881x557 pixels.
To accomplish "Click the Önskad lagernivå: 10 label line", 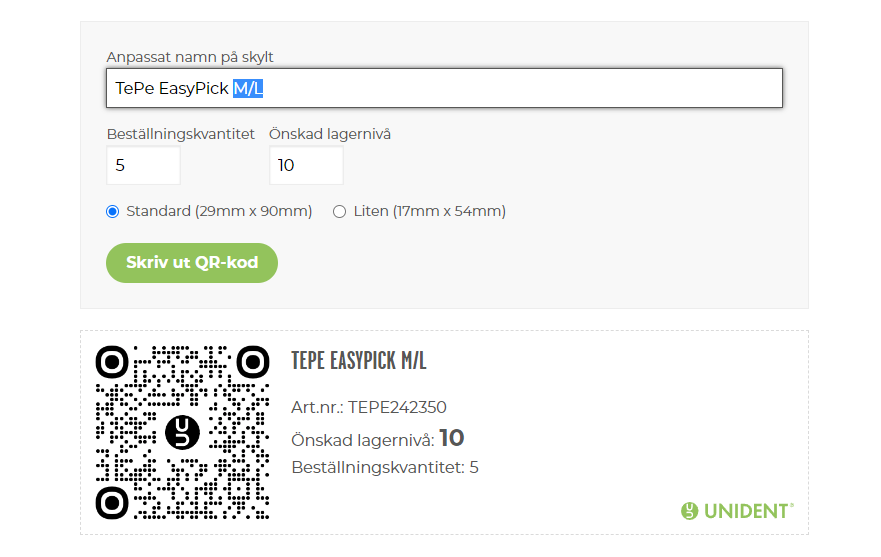I will 378,438.
